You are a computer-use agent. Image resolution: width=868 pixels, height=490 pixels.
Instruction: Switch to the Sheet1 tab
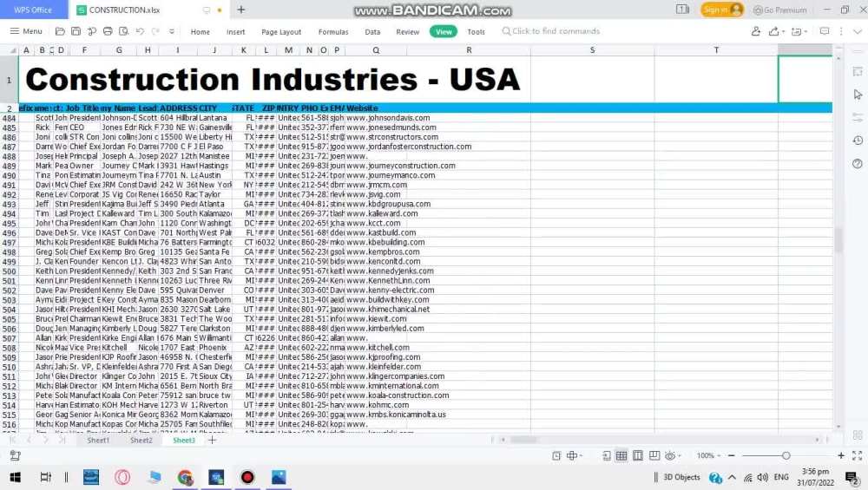tap(98, 441)
